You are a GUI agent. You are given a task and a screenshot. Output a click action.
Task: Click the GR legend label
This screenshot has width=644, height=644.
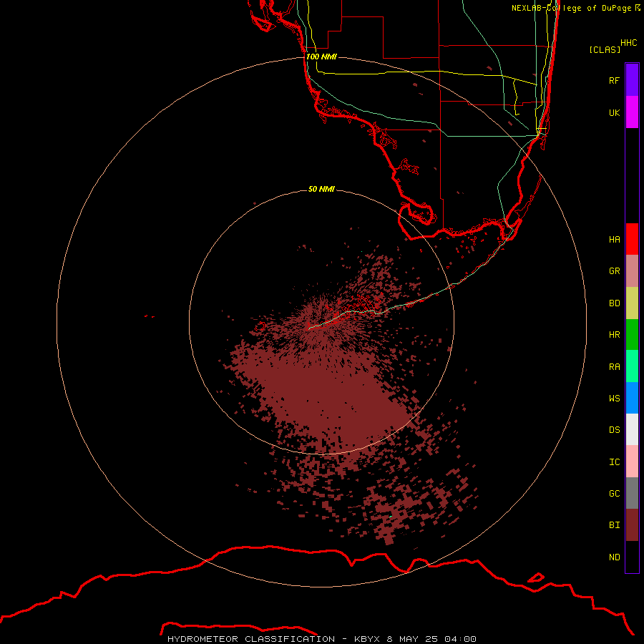pyautogui.click(x=614, y=271)
